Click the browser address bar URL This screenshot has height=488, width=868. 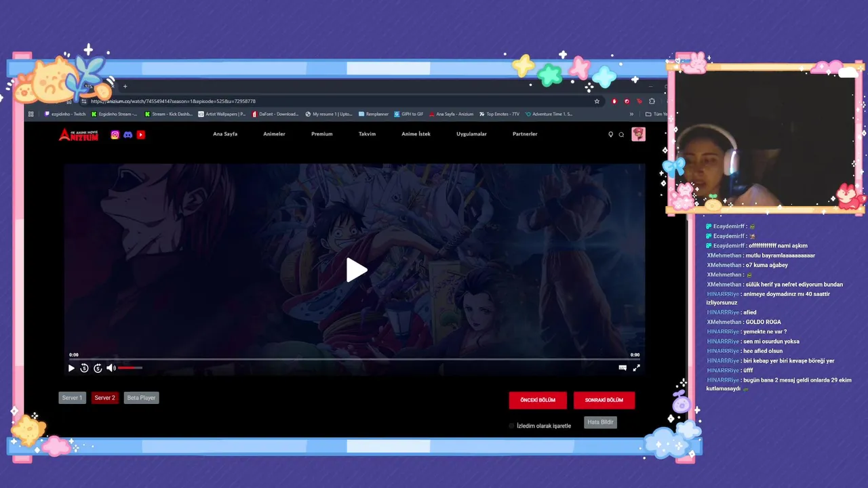(173, 101)
